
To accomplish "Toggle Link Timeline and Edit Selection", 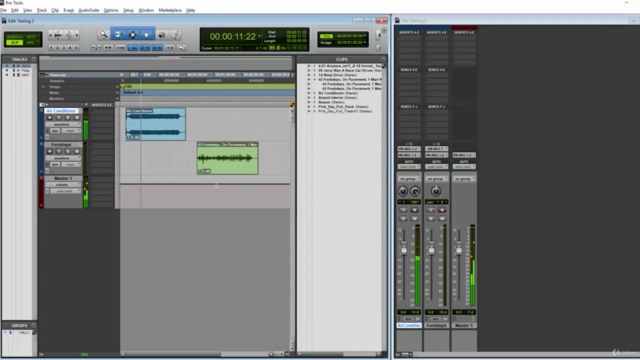I will pyautogui.click(x=145, y=48).
